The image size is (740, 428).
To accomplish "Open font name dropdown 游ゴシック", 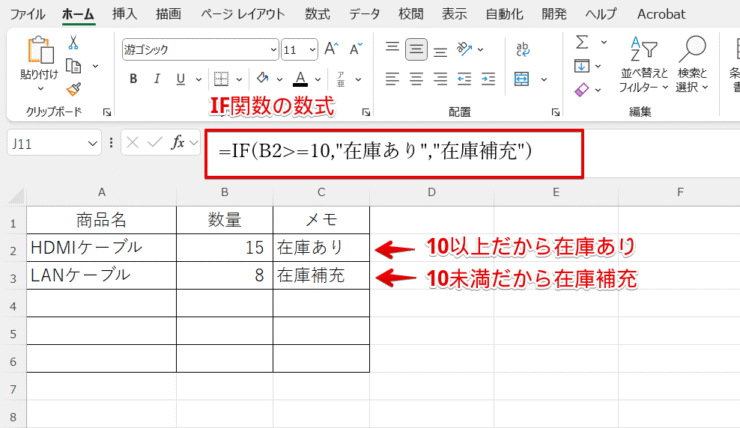I will (x=273, y=50).
